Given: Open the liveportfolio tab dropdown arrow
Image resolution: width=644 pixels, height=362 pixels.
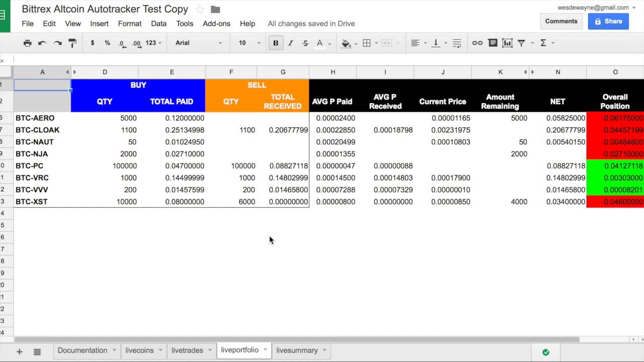Looking at the screenshot, I should point(265,350).
